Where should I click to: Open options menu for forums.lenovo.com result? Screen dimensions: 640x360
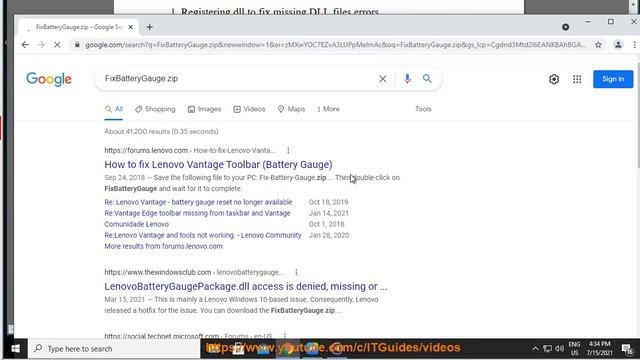288,151
